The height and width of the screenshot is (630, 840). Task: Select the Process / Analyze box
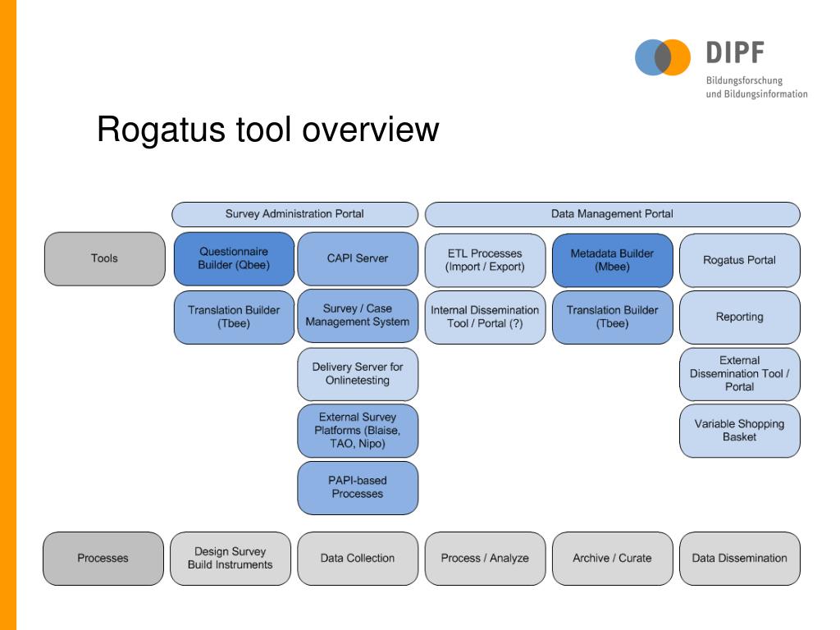(x=486, y=558)
